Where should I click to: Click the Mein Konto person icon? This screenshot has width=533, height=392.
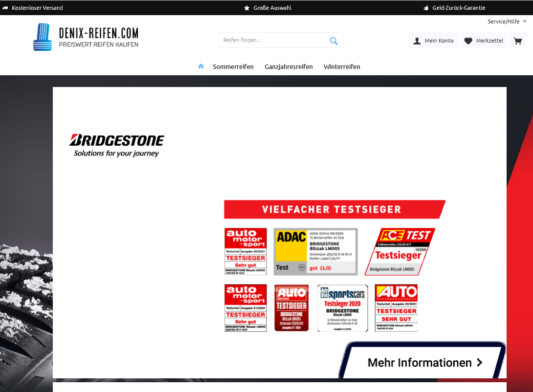tap(417, 41)
